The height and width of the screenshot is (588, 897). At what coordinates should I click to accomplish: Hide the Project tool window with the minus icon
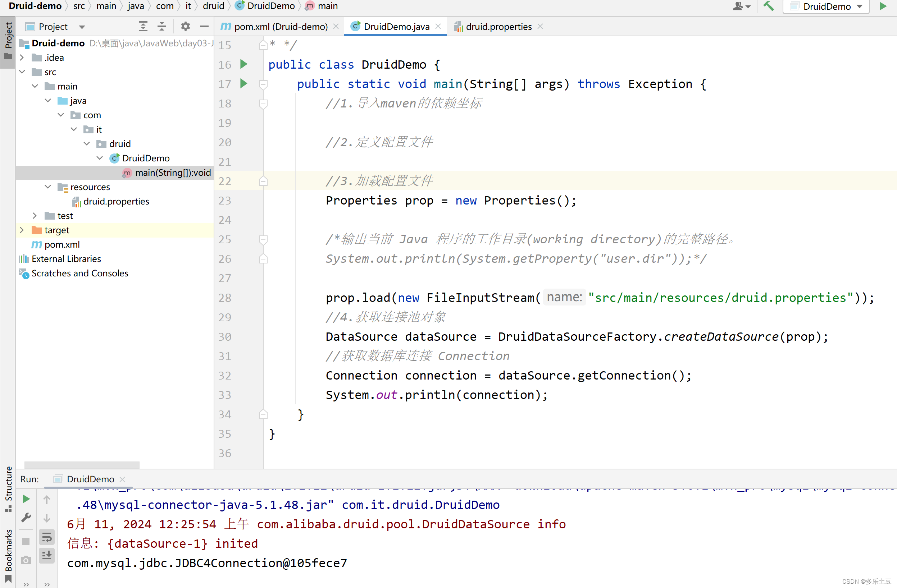coord(204,26)
